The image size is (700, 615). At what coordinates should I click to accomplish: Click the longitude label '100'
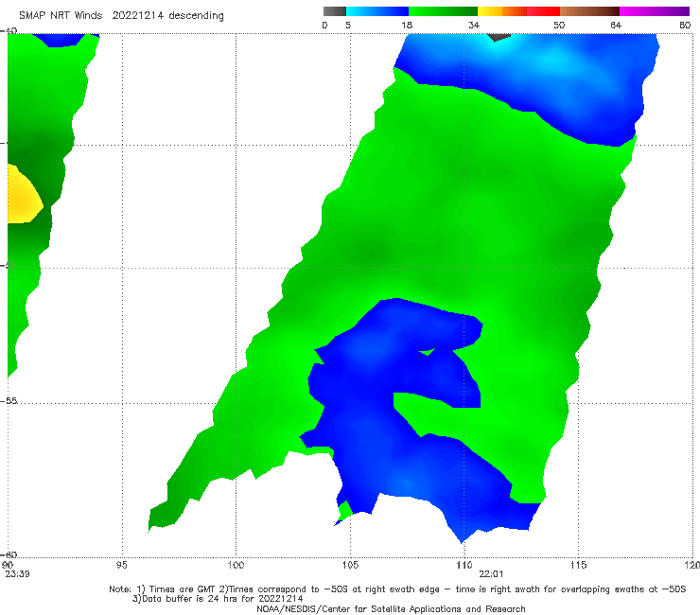236,566
